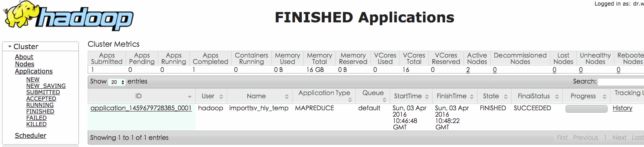Open the Nodes page link
The image size is (644, 147).
24,64
